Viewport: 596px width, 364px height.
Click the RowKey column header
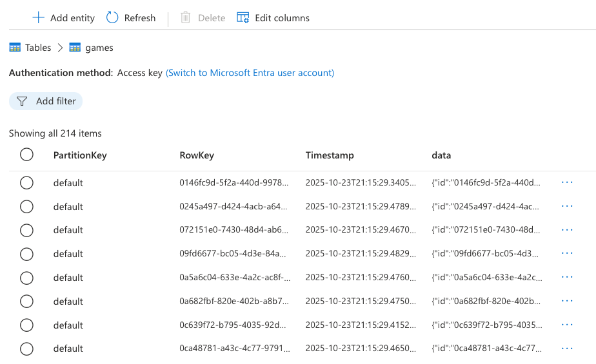pyautogui.click(x=197, y=155)
